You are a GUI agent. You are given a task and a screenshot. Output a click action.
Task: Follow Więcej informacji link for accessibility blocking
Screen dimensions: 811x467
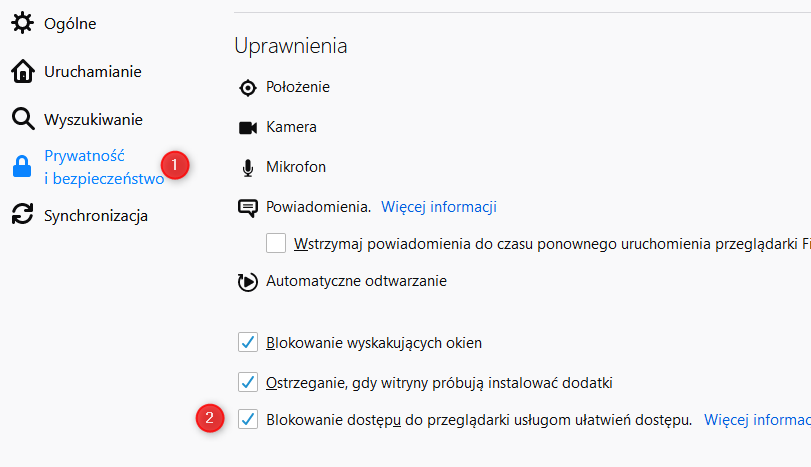point(757,420)
